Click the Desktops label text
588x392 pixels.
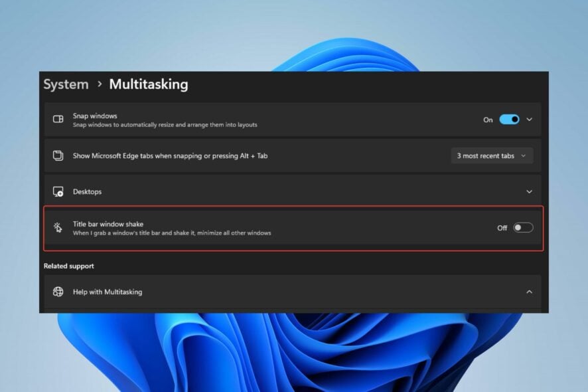tap(87, 191)
